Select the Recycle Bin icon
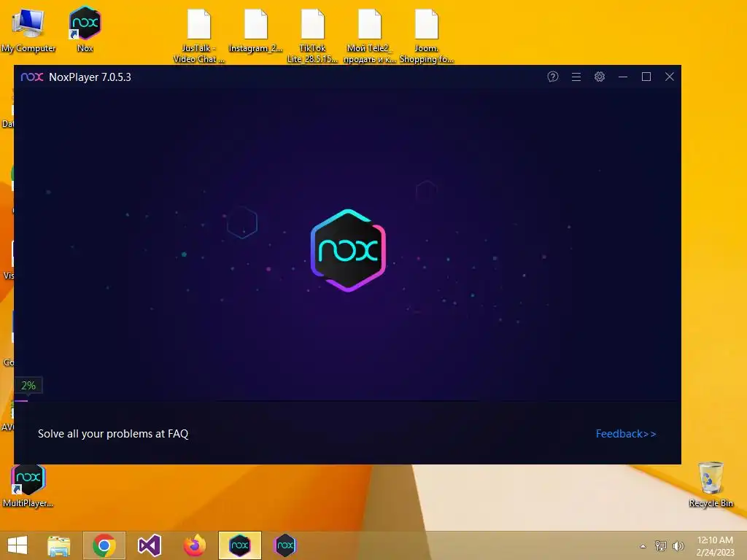This screenshot has height=560, width=747. 711,484
